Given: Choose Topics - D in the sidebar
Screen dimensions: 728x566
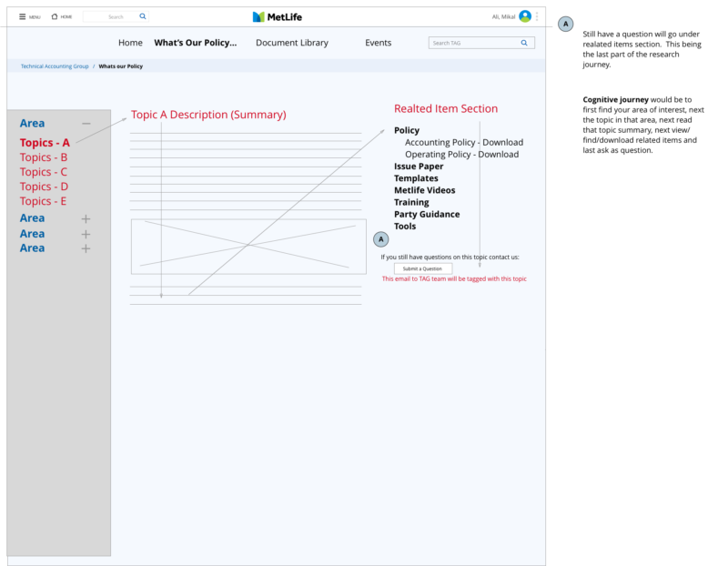Looking at the screenshot, I should tap(44, 187).
